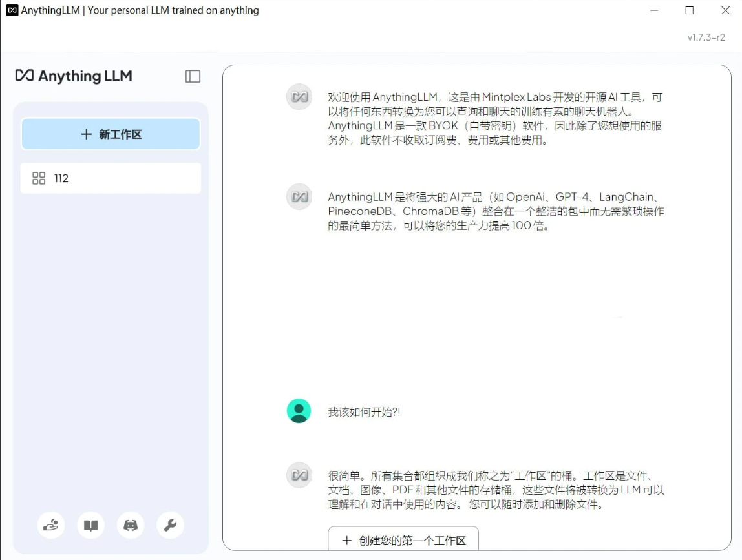Click the version label v1.7.3-r2
Image resolution: width=742 pixels, height=560 pixels.
tap(706, 37)
